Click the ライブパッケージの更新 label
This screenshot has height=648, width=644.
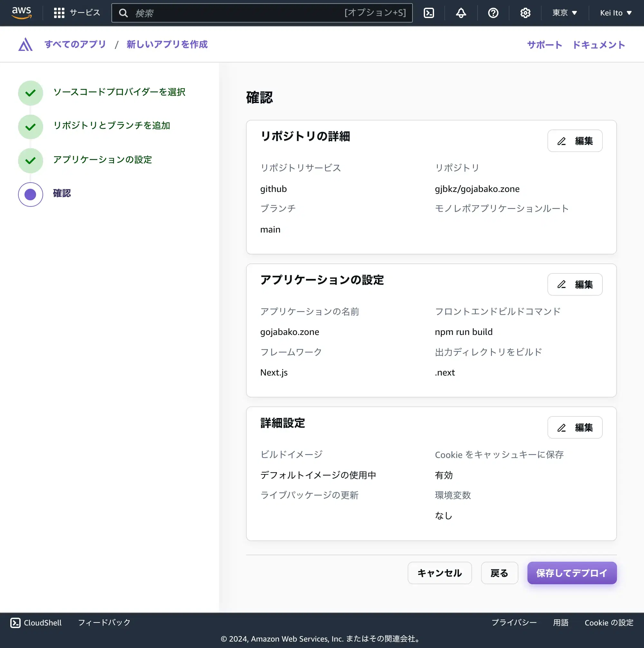click(x=309, y=495)
